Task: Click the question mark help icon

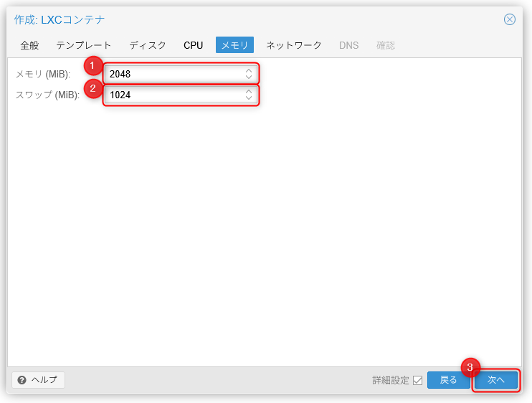Action: click(22, 380)
